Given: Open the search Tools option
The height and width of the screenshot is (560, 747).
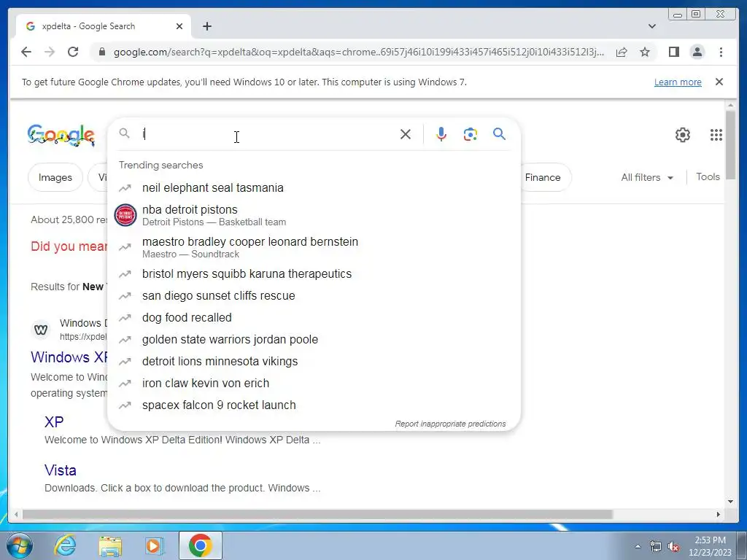Looking at the screenshot, I should click(708, 176).
